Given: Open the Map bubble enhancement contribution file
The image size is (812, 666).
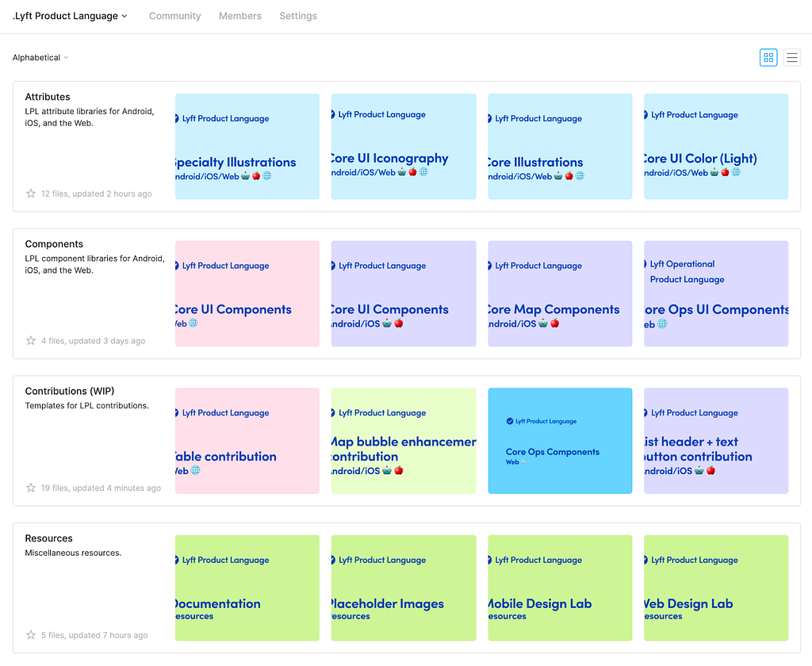Looking at the screenshot, I should (404, 441).
